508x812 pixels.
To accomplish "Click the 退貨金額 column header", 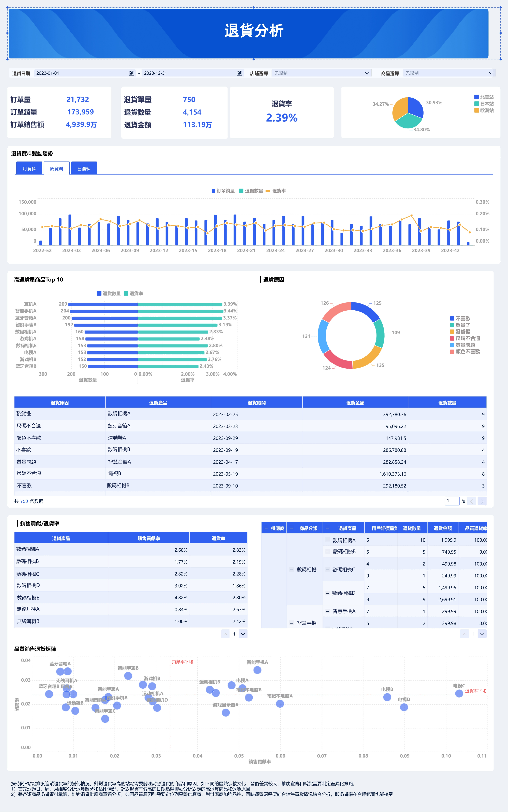I will [x=355, y=403].
